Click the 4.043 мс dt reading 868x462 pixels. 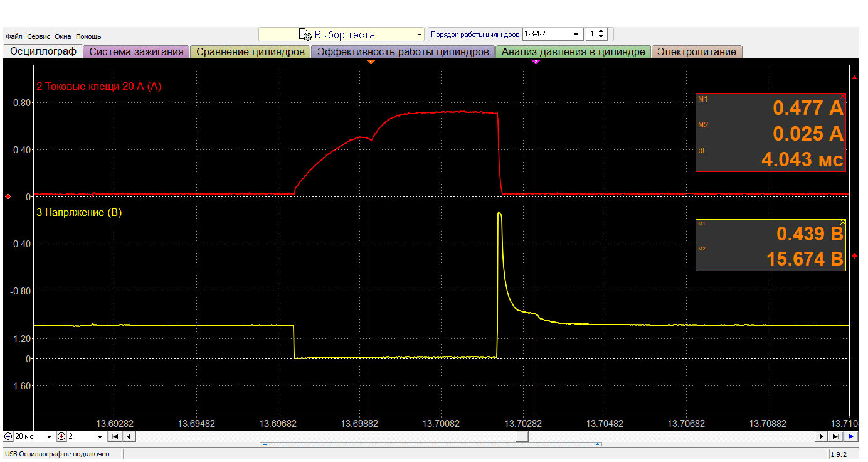coord(802,159)
